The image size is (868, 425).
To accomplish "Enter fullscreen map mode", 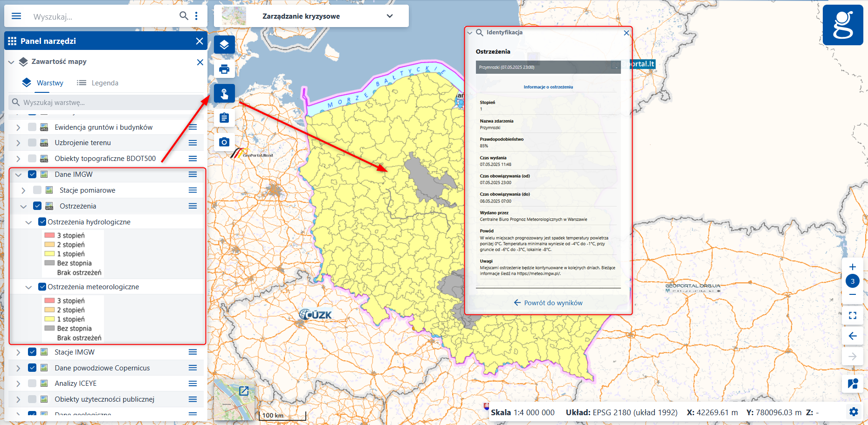I will click(852, 315).
